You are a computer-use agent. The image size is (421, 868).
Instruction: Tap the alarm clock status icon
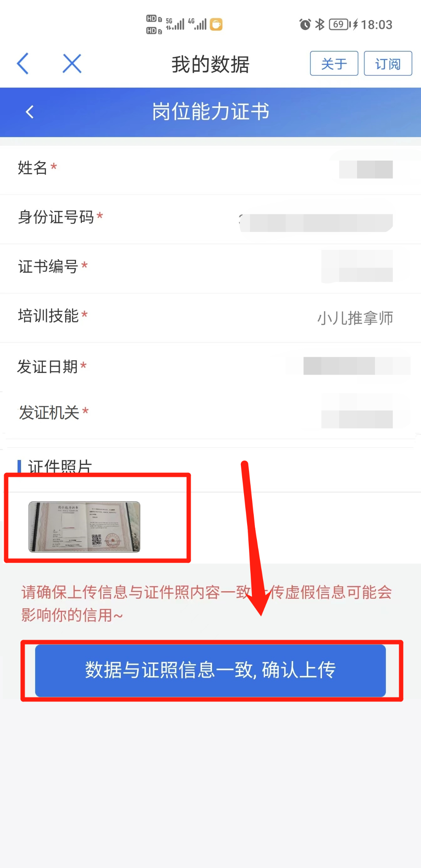[x=305, y=25]
